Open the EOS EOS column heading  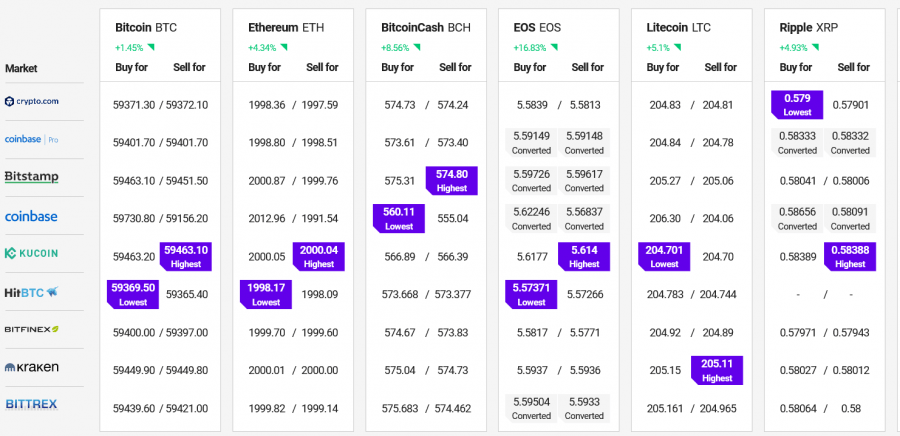537,27
